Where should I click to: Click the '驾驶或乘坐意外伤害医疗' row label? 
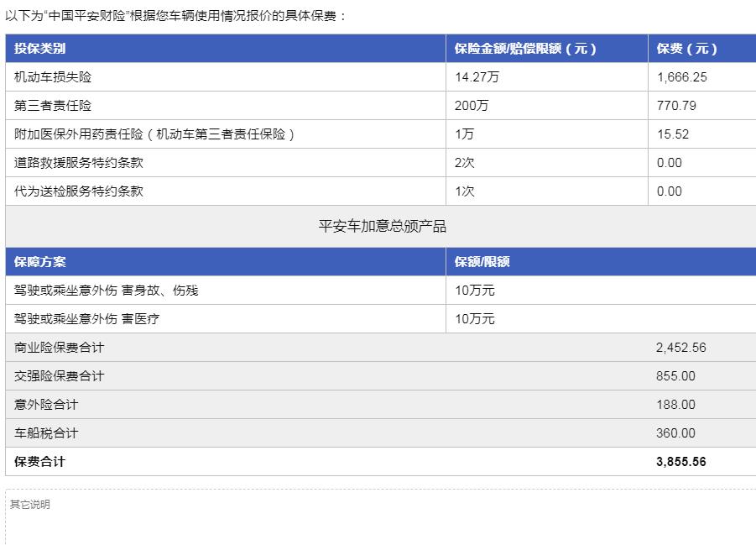point(86,318)
